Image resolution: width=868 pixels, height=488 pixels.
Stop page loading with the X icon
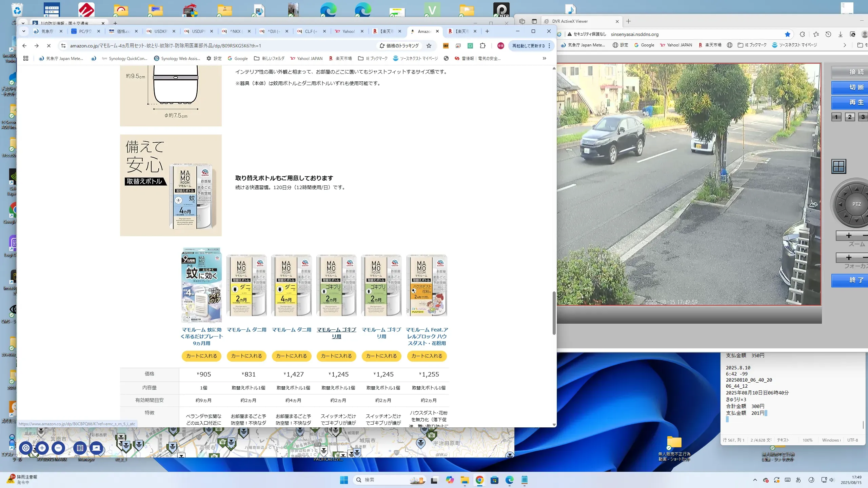click(x=48, y=46)
